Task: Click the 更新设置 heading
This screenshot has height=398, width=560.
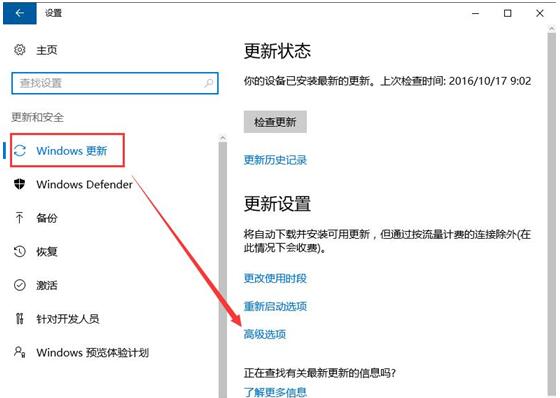Action: pos(277,204)
